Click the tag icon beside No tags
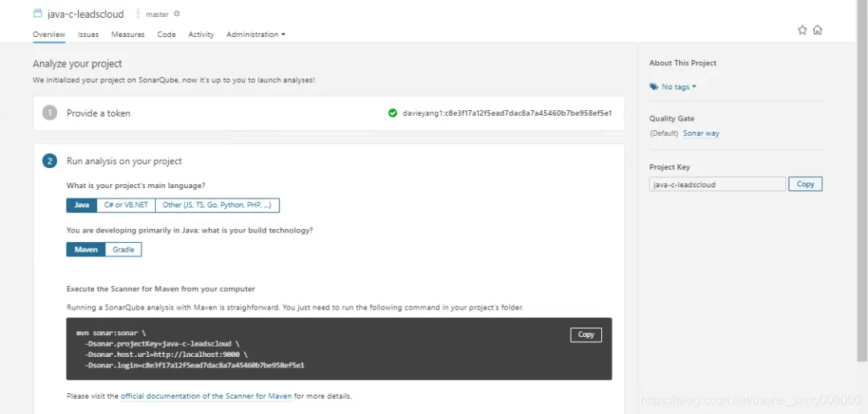The height and width of the screenshot is (414, 868). (653, 87)
